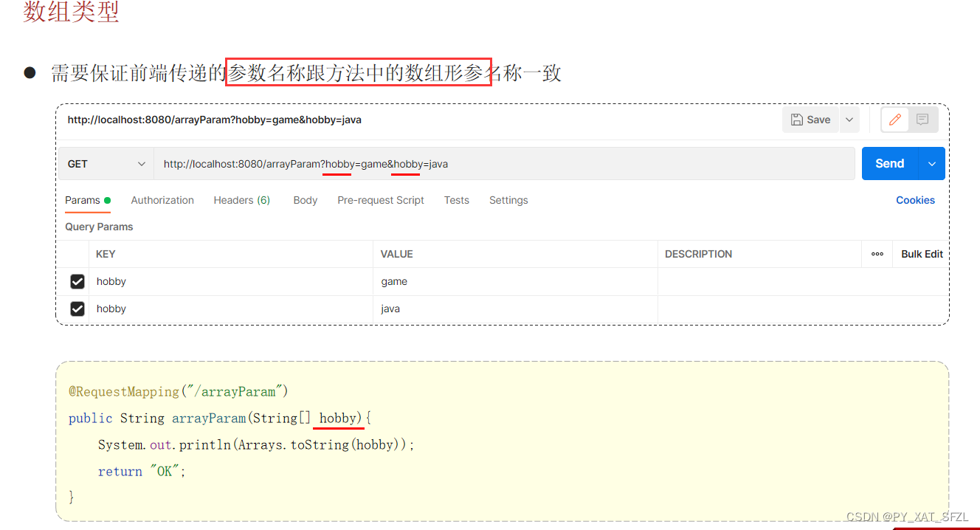
Task: Click the Query Params label
Action: click(99, 227)
